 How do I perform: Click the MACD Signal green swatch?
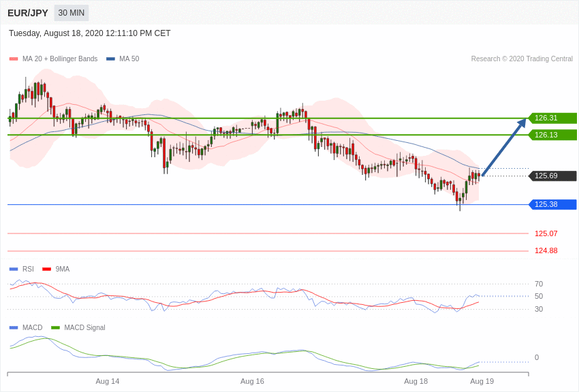click(x=55, y=327)
